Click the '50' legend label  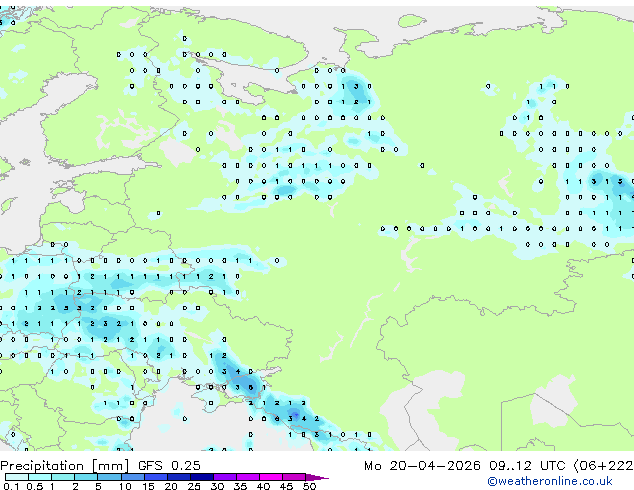coord(309,486)
